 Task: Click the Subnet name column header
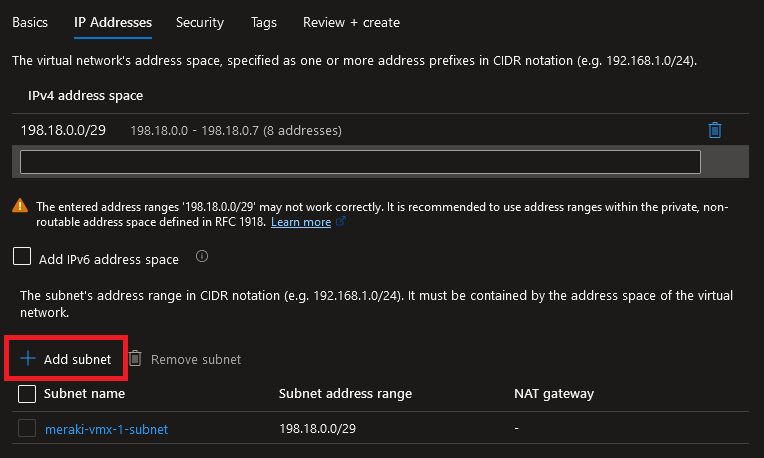point(84,394)
